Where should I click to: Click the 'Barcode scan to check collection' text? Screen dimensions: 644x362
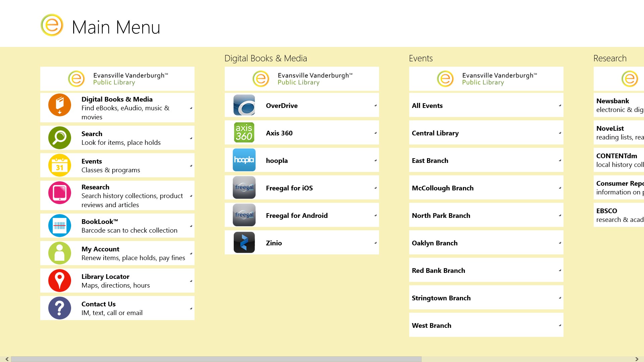(129, 230)
